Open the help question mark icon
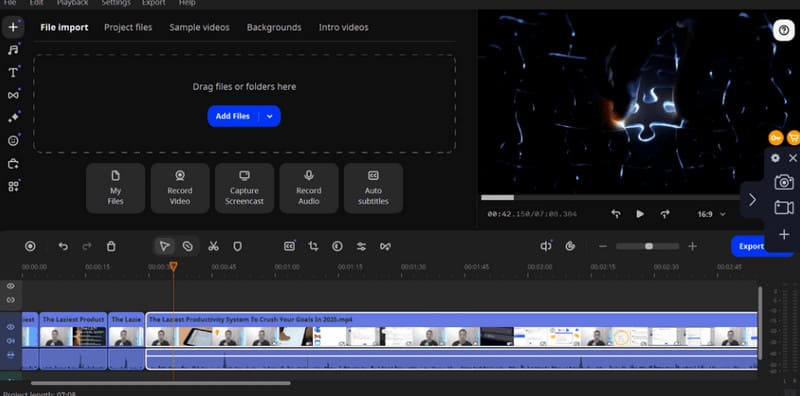The image size is (800, 396). (x=784, y=30)
